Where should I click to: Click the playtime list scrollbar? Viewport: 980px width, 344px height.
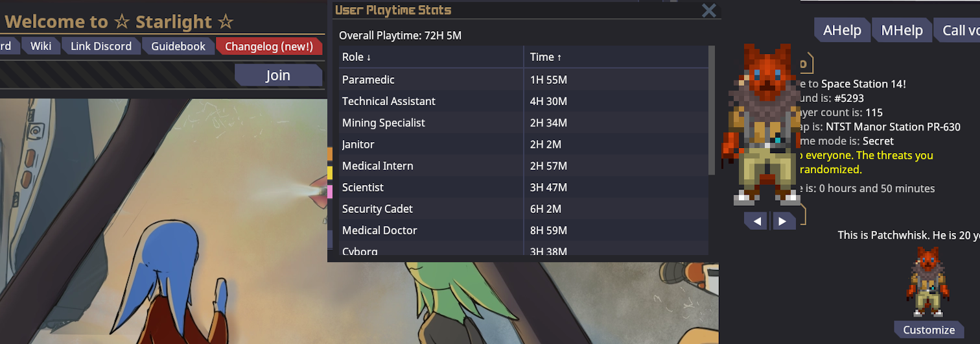(712, 110)
